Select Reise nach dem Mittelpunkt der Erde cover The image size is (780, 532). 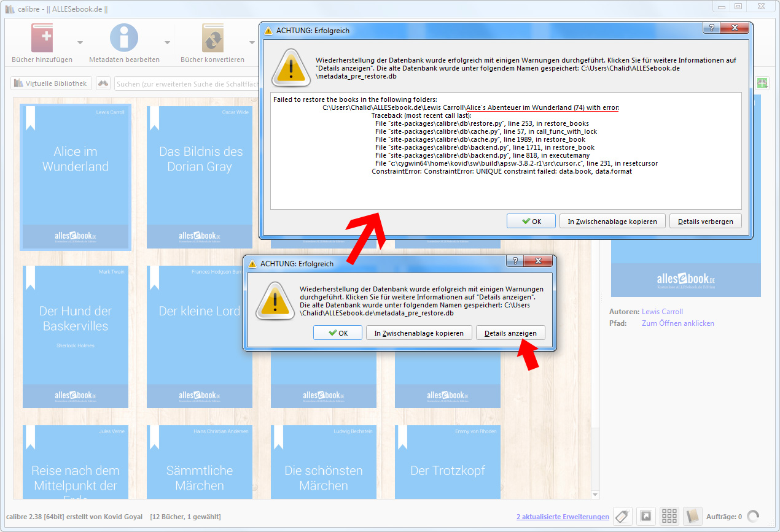[76, 461]
